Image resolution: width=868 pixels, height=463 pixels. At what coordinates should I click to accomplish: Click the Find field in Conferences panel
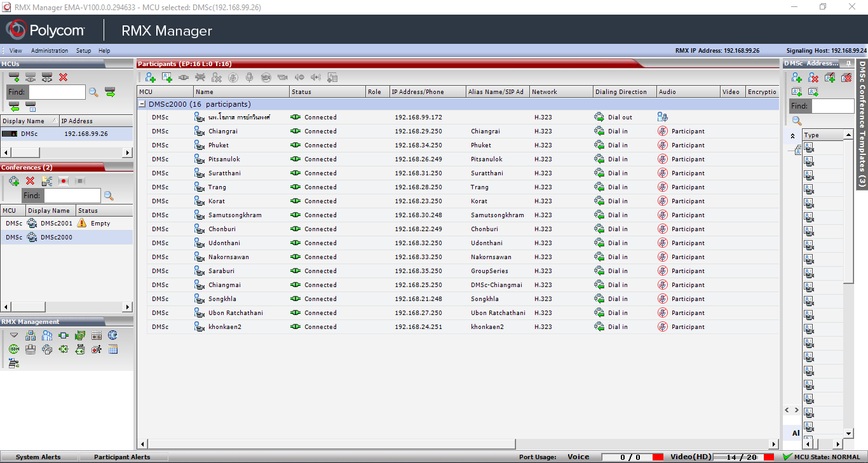(72, 196)
